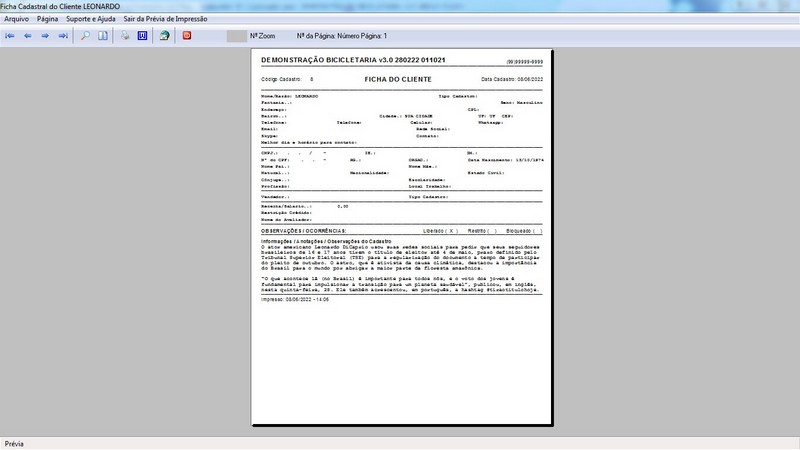
Task: Open the Arquivo menu
Action: click(16, 19)
